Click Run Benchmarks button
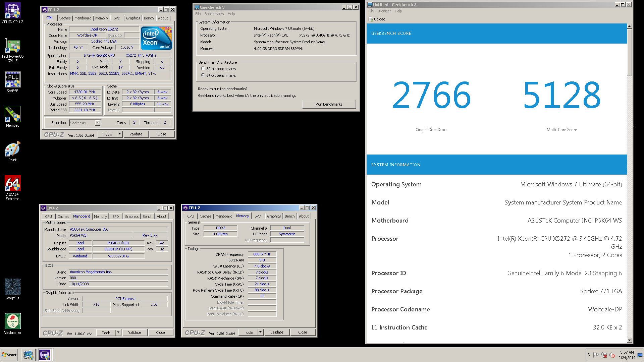 (329, 104)
